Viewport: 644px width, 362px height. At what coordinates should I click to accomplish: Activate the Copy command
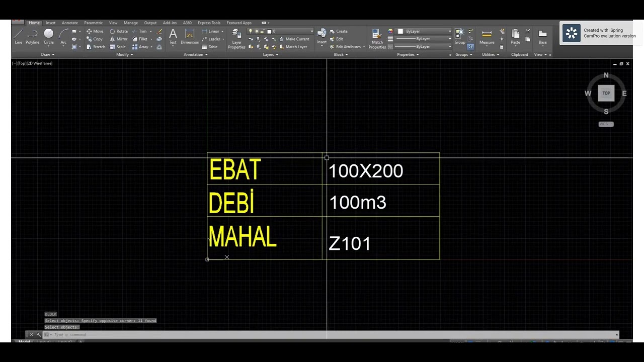95,39
